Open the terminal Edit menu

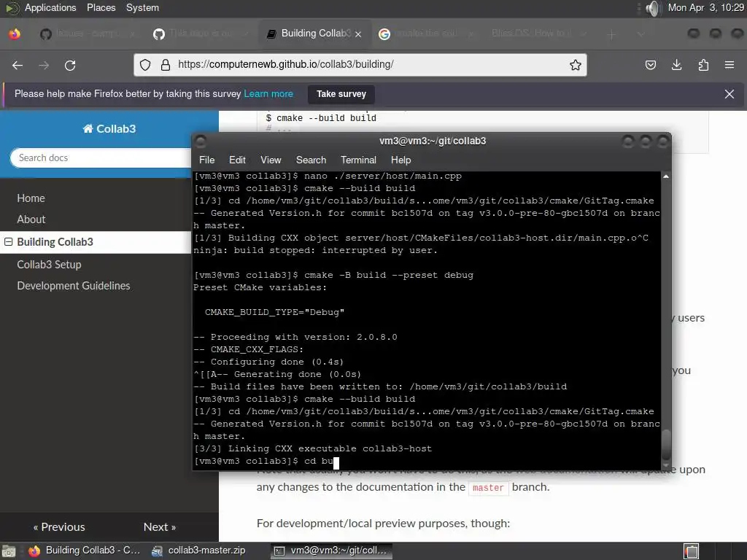237,160
